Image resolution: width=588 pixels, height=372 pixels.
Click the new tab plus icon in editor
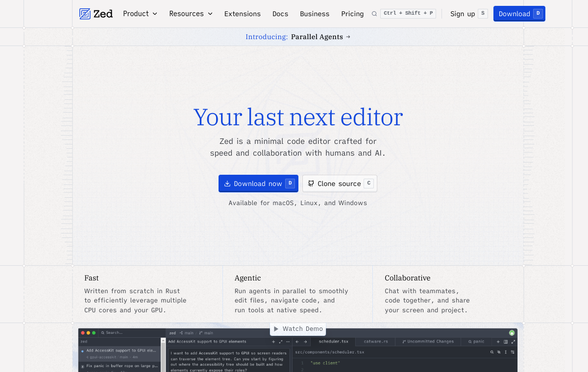pos(498,342)
